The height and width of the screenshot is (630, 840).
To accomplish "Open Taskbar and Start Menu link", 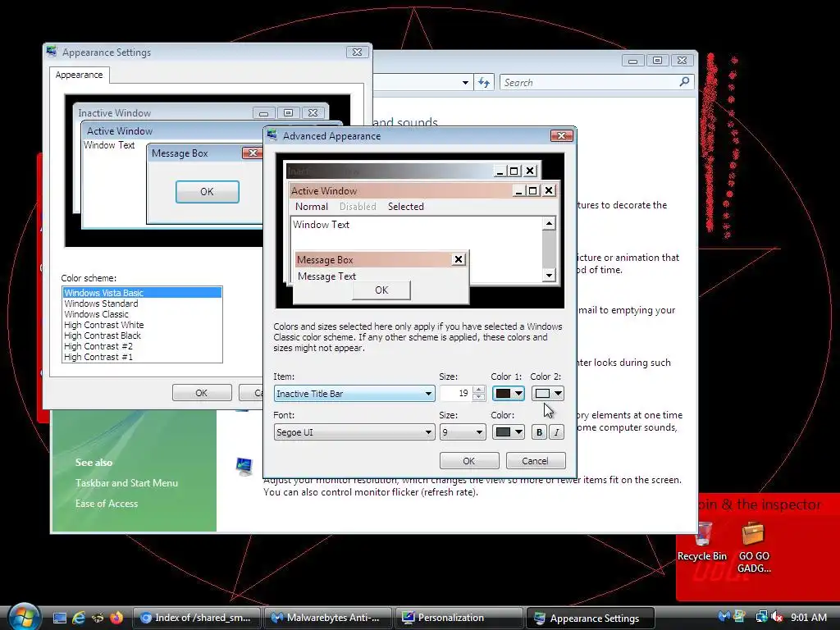I will [126, 483].
